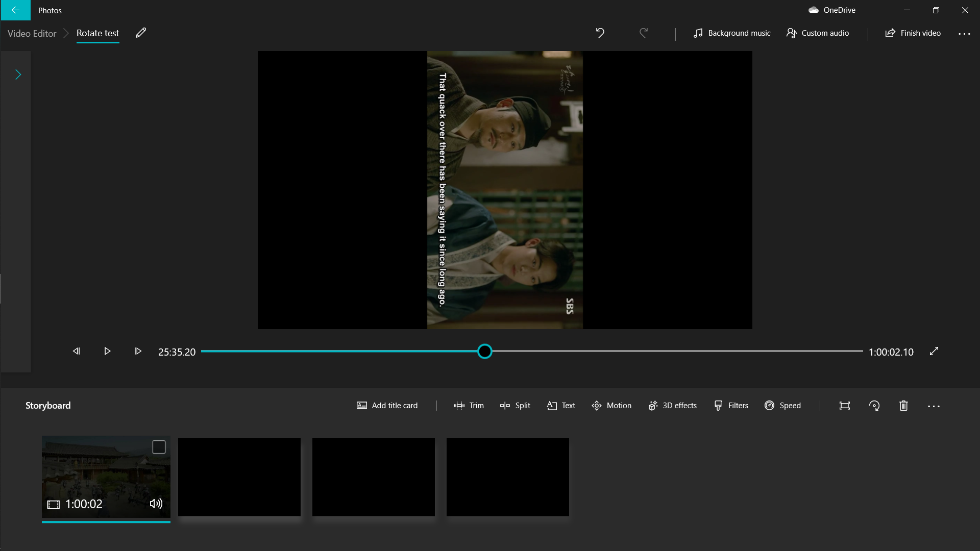Check the selection box on the first clip
The width and height of the screenshot is (980, 551).
(158, 446)
